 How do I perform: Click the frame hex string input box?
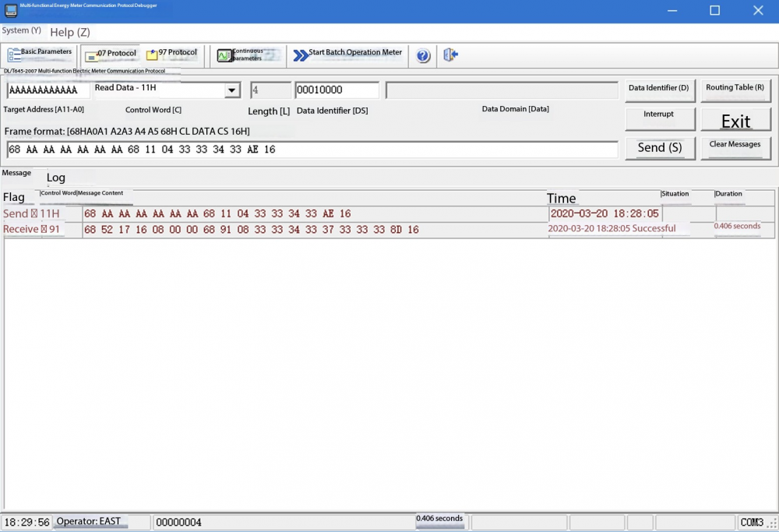click(x=312, y=150)
